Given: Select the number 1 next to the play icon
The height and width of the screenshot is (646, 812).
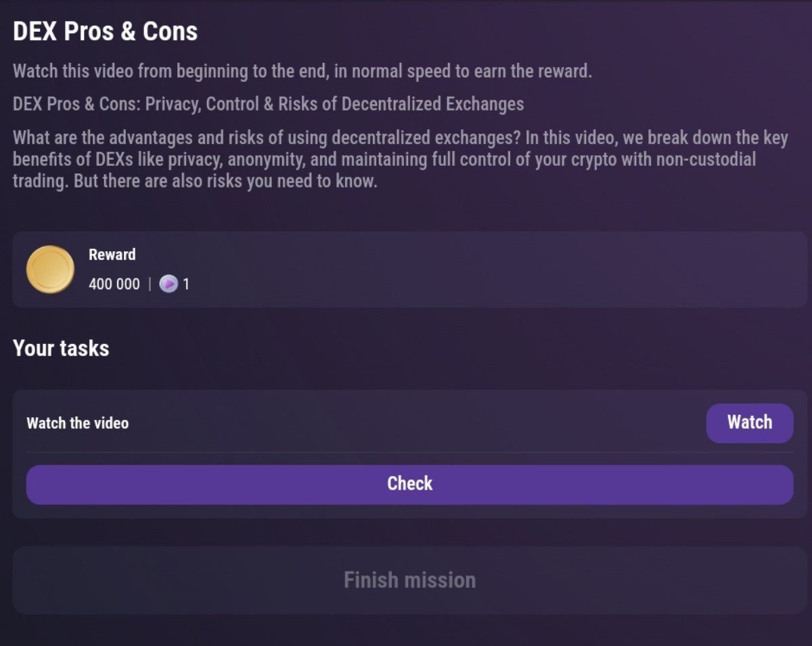Looking at the screenshot, I should 185,284.
